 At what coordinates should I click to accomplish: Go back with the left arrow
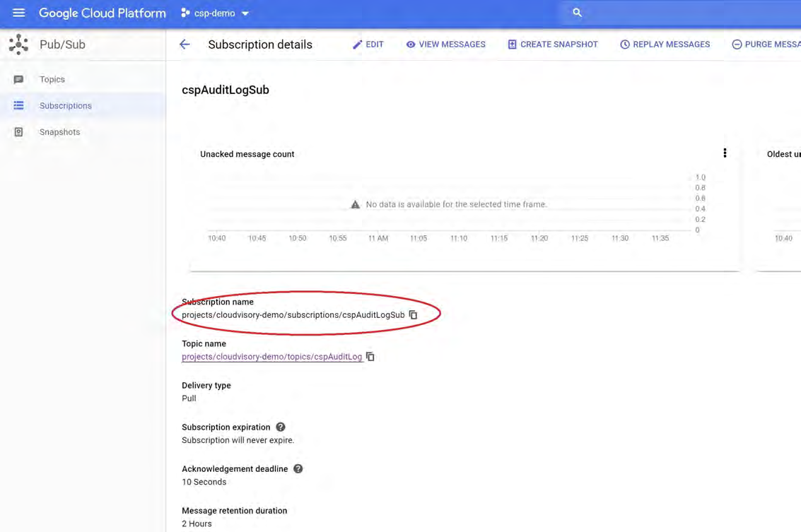pos(185,45)
